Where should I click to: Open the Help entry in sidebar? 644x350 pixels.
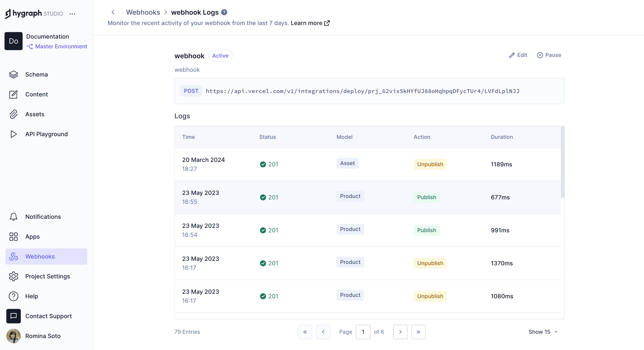coord(31,296)
